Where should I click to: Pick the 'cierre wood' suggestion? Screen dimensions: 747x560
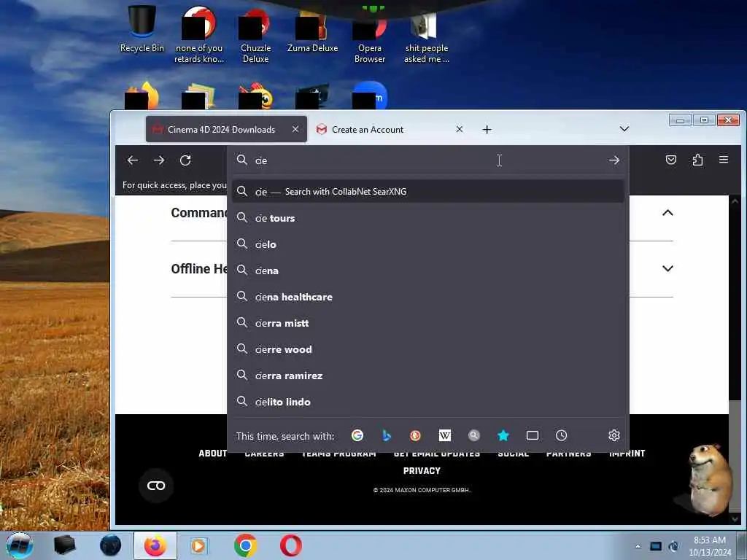coord(427,349)
